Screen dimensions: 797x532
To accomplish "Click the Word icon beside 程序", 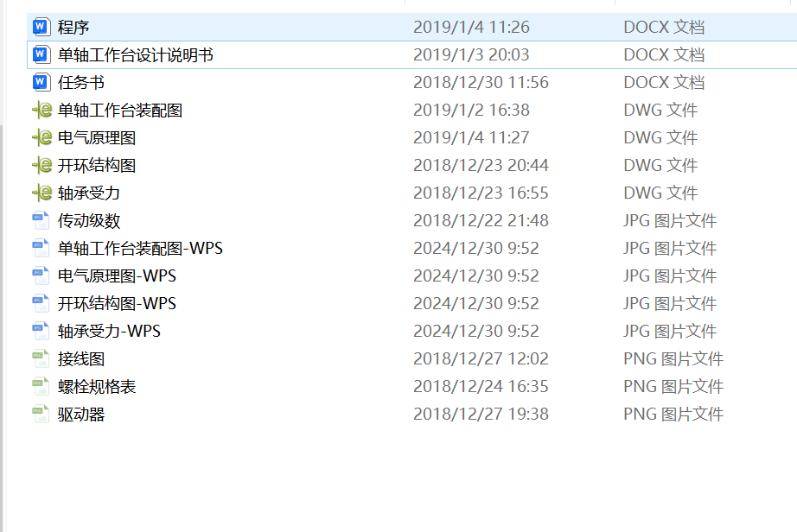I will [41, 27].
